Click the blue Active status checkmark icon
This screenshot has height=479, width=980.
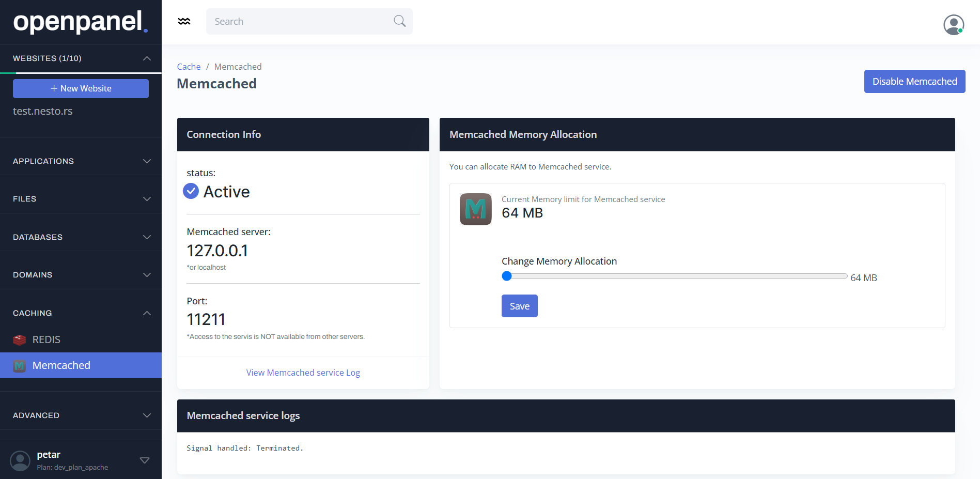(x=191, y=191)
